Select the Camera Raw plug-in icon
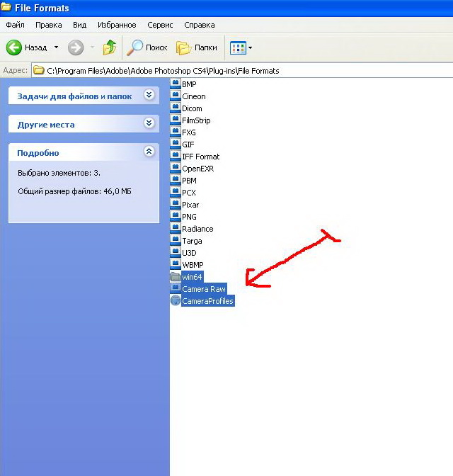The width and height of the screenshot is (453, 476). click(x=176, y=288)
